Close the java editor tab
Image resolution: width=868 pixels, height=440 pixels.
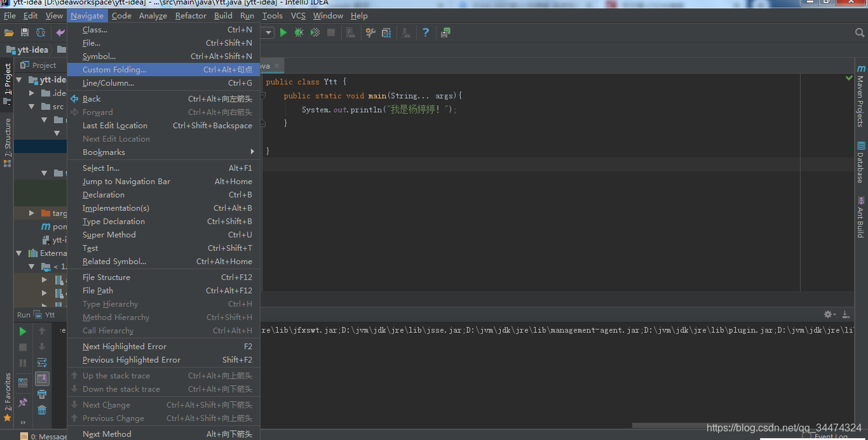277,66
